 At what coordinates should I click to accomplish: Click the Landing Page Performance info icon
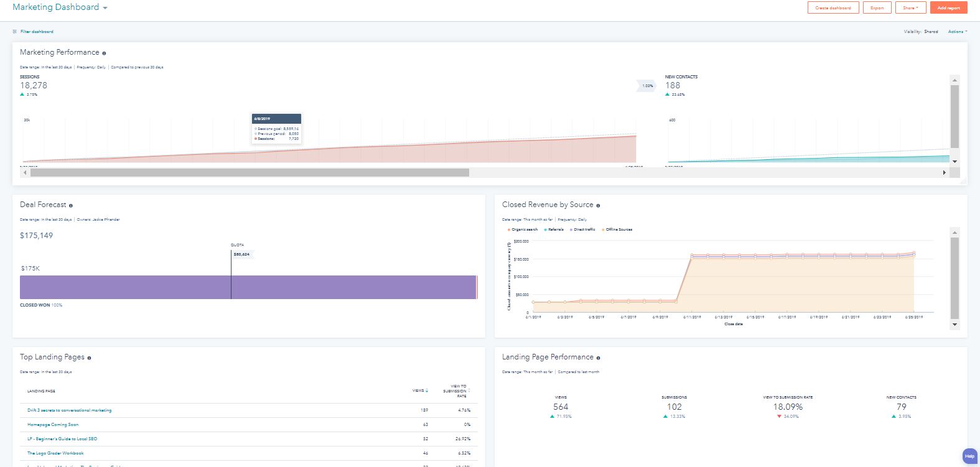click(x=598, y=358)
